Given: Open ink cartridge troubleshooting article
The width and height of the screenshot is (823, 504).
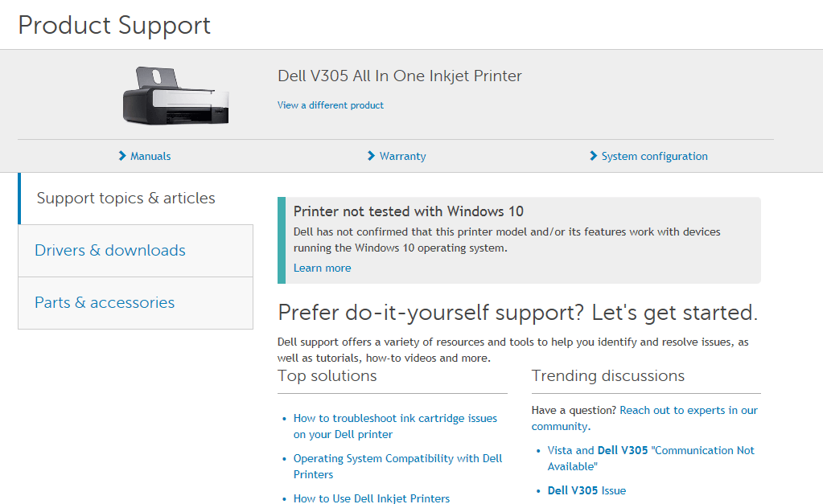Looking at the screenshot, I should 395,426.
